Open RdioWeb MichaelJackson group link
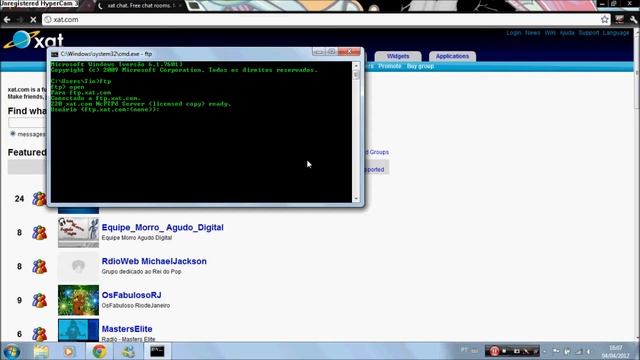Image resolution: width=640 pixels, height=360 pixels. click(x=154, y=261)
